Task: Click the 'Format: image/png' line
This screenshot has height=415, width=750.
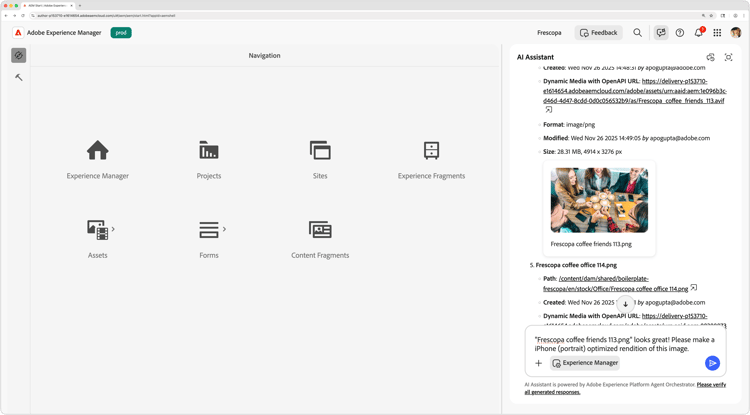Action: (569, 124)
